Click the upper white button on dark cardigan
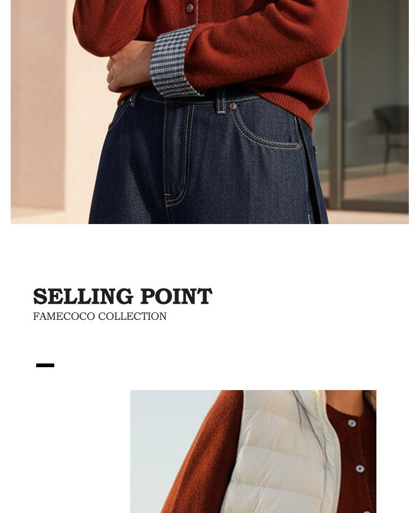The height and width of the screenshot is (513, 420). pyautogui.click(x=352, y=423)
